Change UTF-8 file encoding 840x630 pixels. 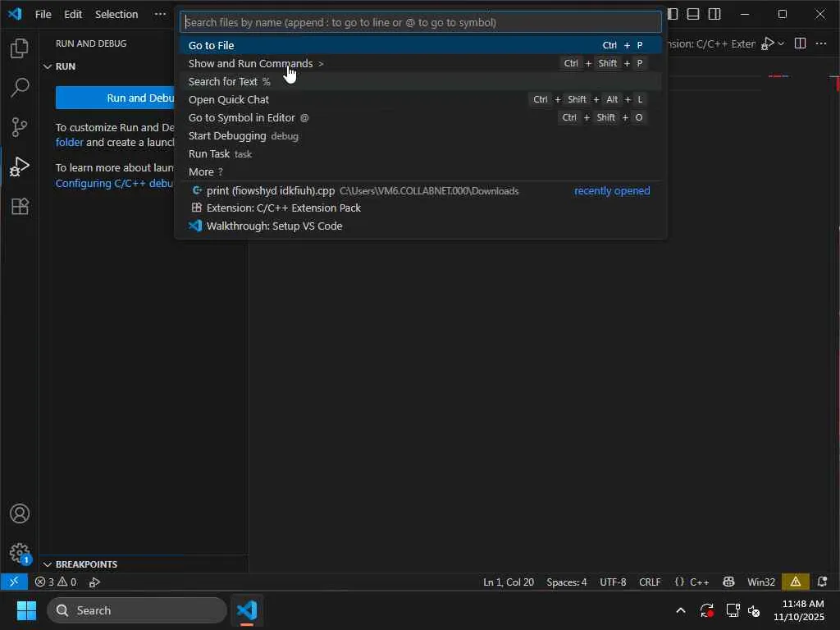coord(613,582)
